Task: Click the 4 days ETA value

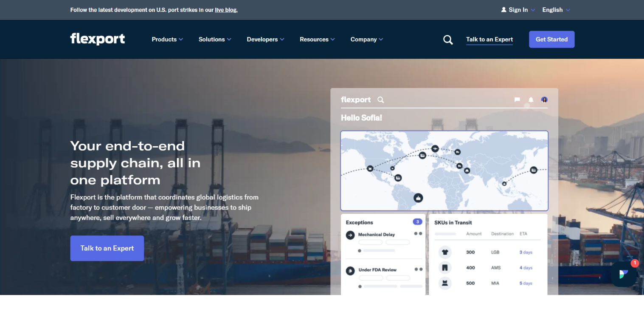Action: point(526,268)
